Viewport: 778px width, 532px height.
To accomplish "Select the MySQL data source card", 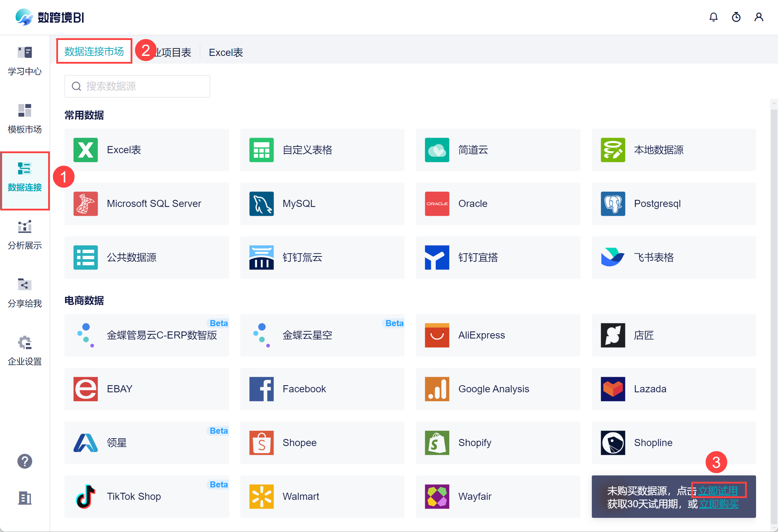I will click(322, 204).
